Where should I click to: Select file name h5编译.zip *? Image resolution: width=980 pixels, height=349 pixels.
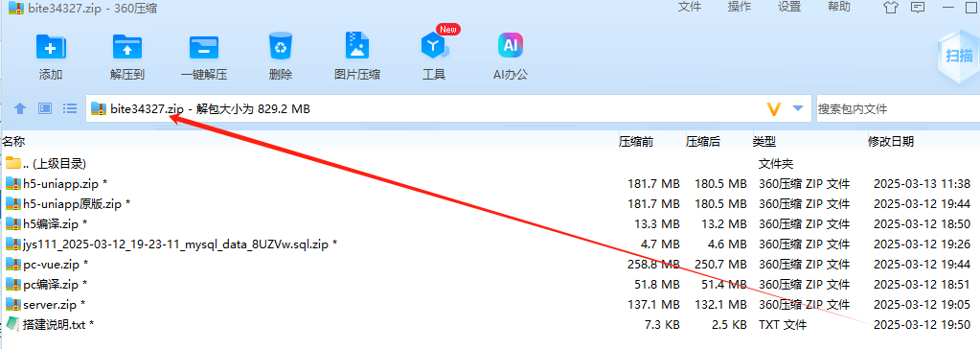coord(55,224)
